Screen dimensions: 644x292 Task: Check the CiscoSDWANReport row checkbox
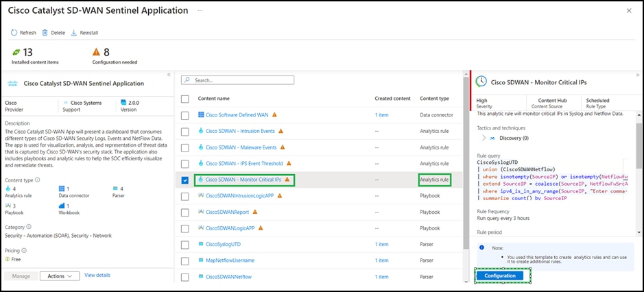pyautogui.click(x=184, y=212)
